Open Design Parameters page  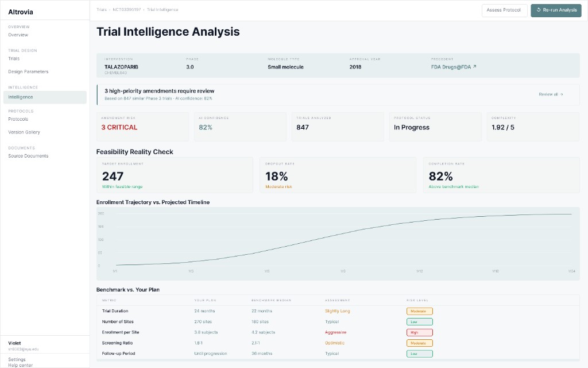[28, 71]
